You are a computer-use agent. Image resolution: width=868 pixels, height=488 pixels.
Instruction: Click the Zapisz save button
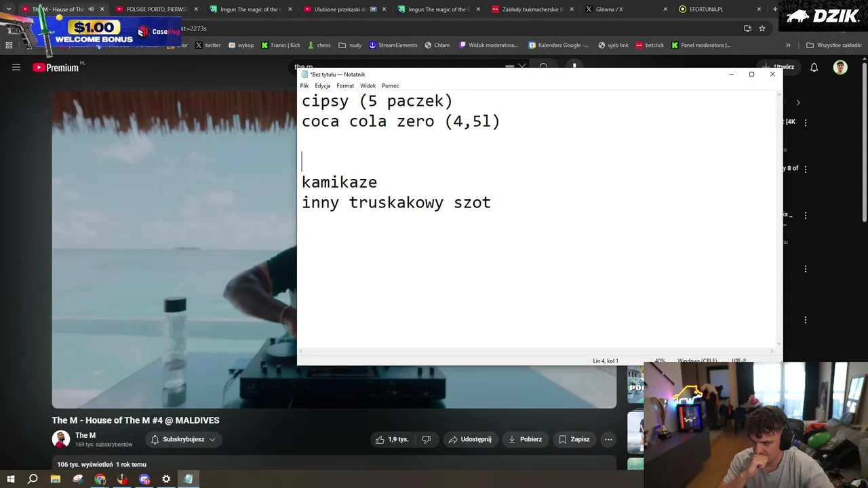point(574,439)
